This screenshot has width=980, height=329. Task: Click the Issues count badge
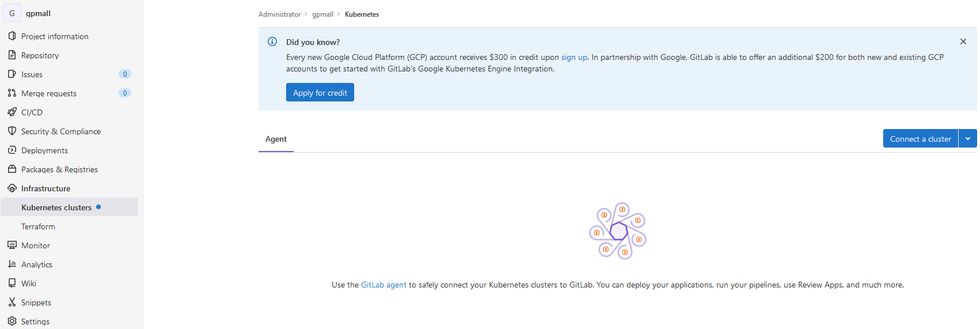(125, 74)
